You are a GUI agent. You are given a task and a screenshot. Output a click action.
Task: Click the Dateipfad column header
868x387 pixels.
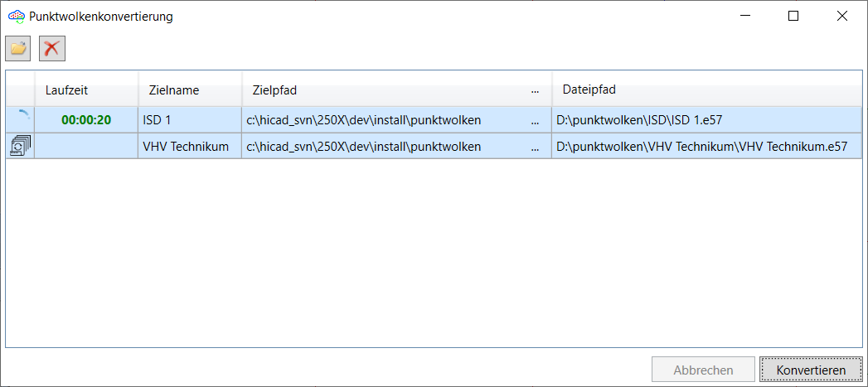click(x=589, y=89)
